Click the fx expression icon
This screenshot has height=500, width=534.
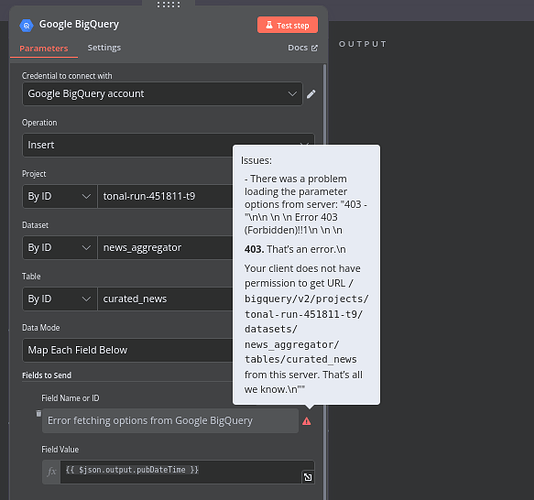(x=51, y=472)
